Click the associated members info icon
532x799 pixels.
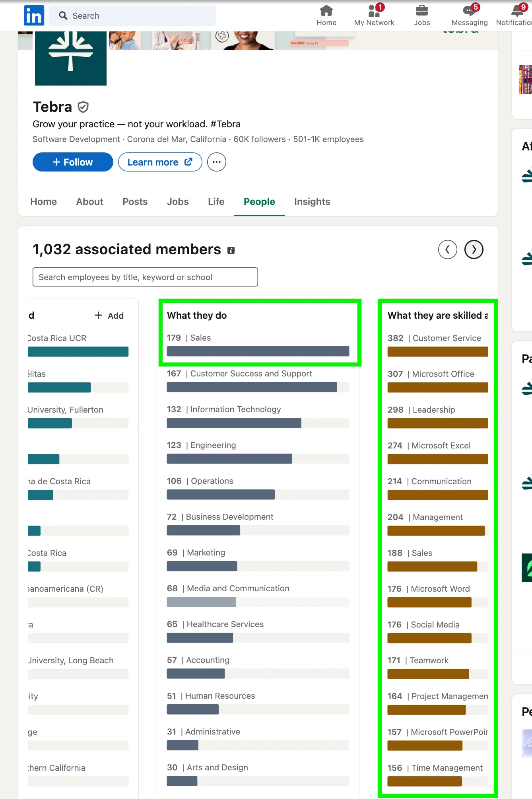tap(231, 250)
